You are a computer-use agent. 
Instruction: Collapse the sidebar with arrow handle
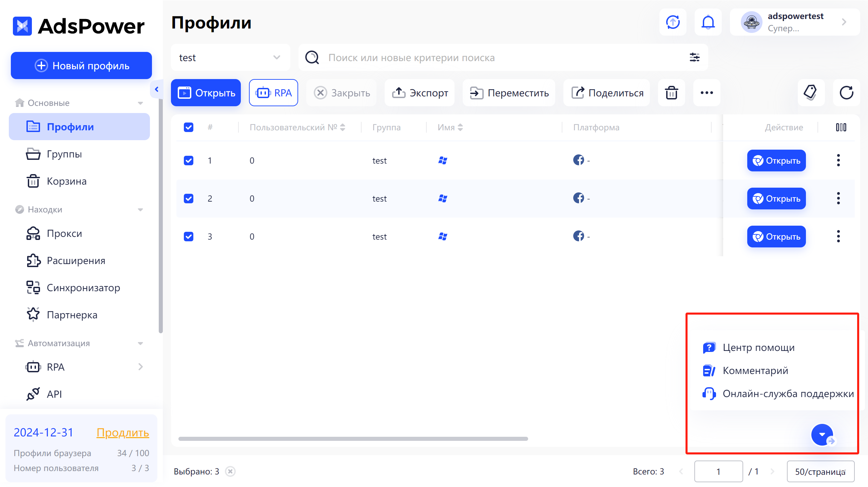point(156,89)
